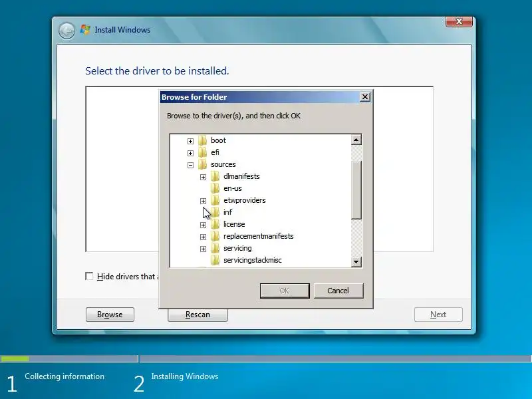Click the Windows flag logo in title bar
532x399 pixels.
pos(85,30)
